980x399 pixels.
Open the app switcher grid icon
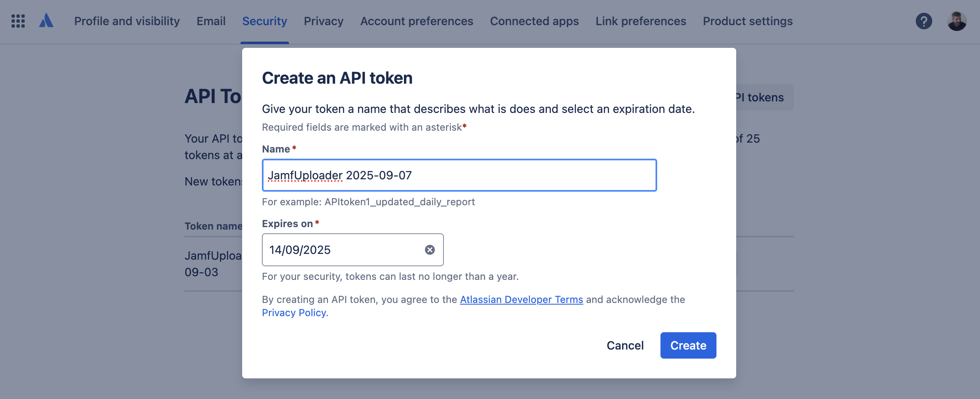[x=18, y=21]
